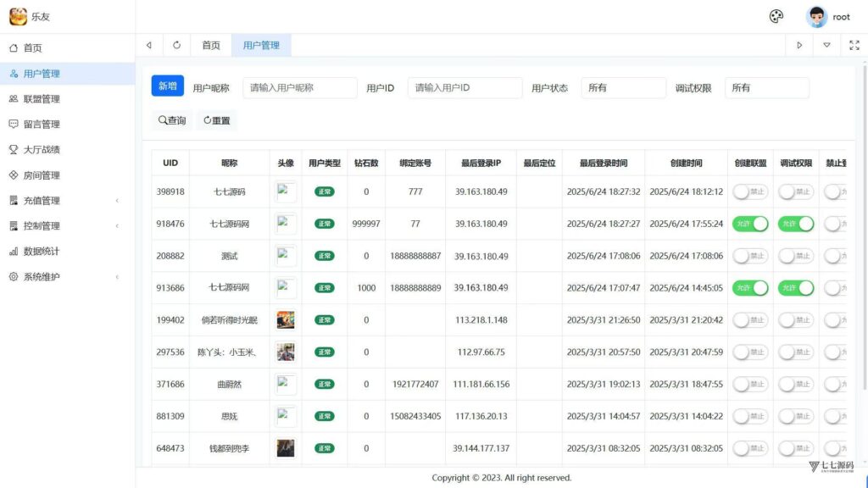Toggle fullscreen with expand icon
This screenshot has width=868, height=488.
854,46
